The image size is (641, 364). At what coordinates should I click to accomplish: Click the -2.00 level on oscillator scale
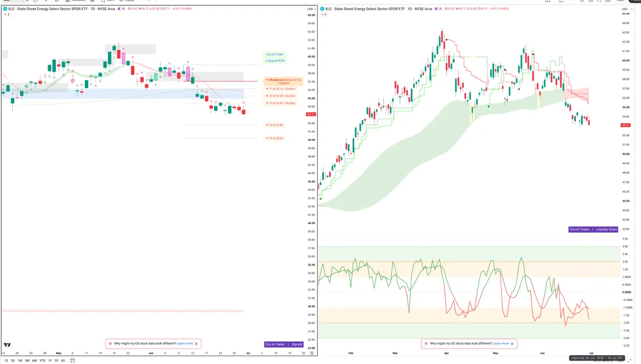point(626,323)
